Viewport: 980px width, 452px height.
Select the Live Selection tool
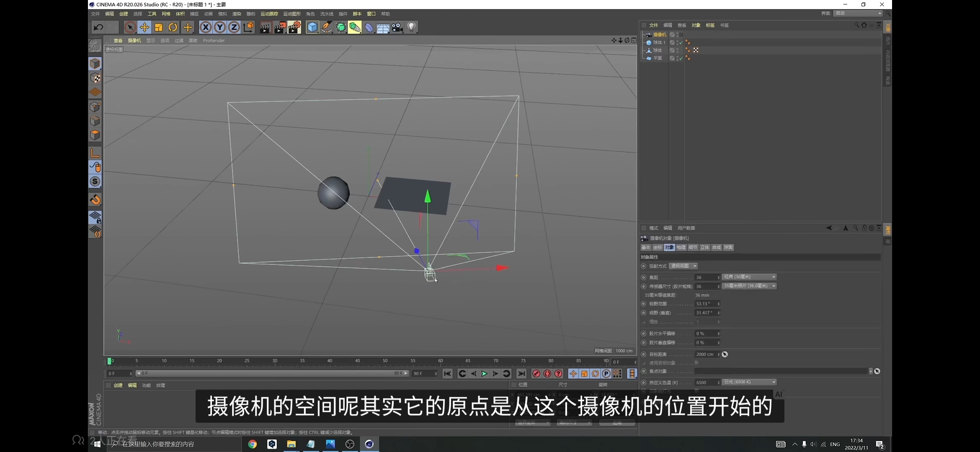130,27
